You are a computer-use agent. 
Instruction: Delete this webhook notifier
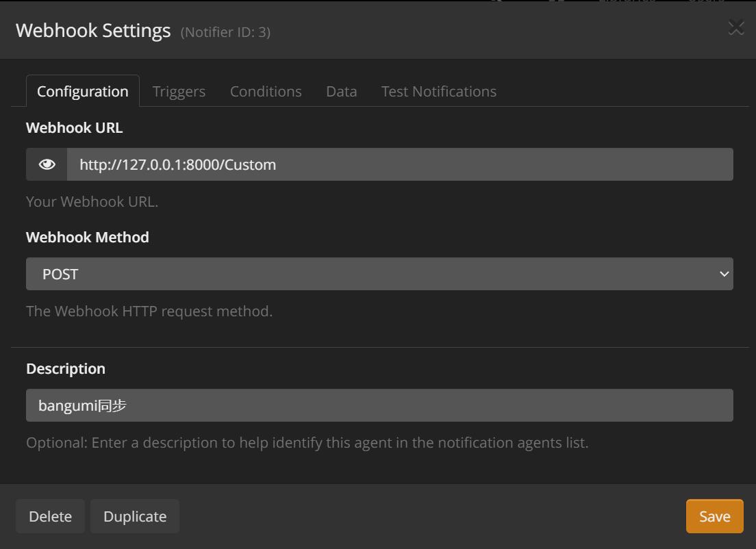[50, 516]
